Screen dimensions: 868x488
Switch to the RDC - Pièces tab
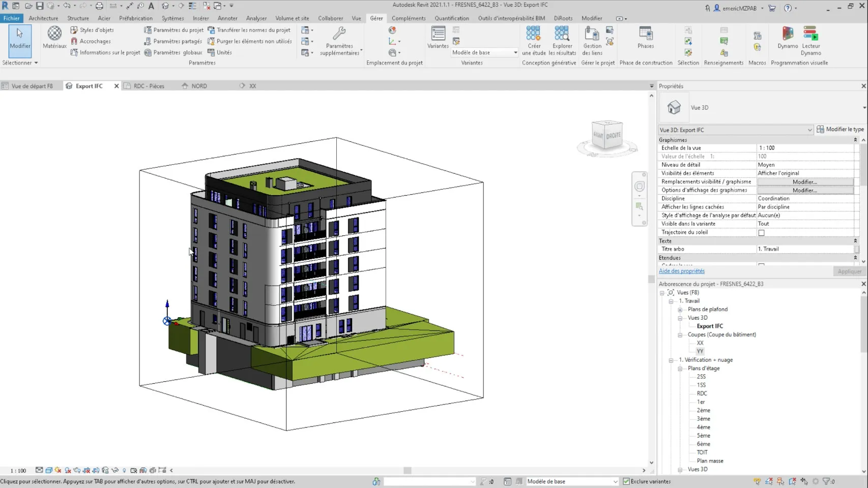[148, 85]
